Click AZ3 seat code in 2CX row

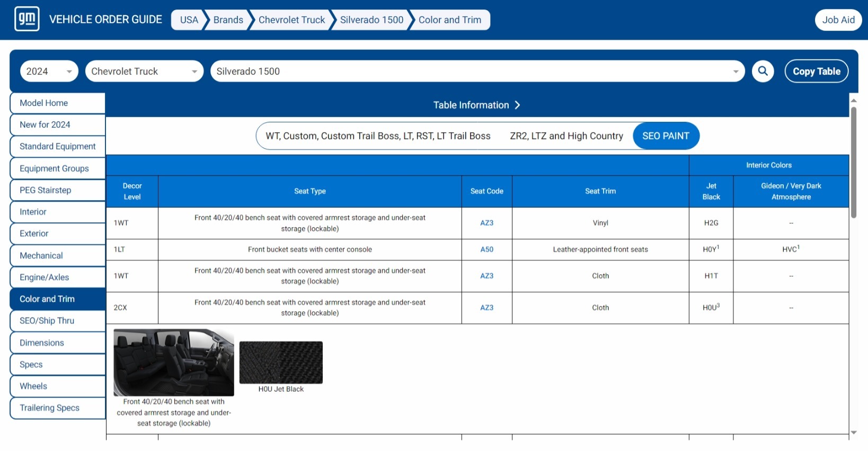pos(486,308)
